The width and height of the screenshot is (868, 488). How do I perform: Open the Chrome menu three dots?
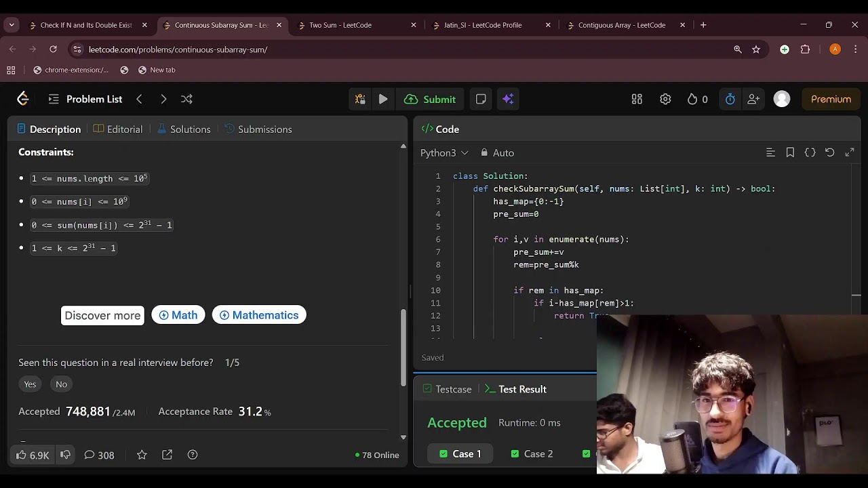(856, 49)
